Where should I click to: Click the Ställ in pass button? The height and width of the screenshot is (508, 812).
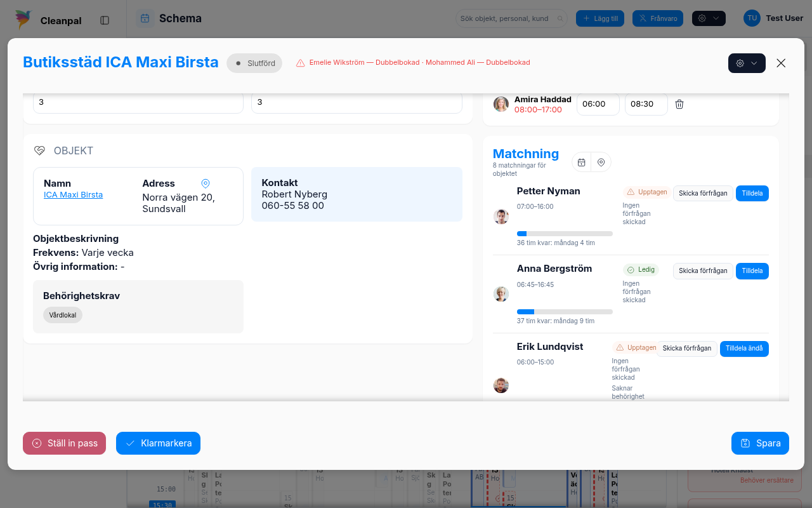click(64, 443)
